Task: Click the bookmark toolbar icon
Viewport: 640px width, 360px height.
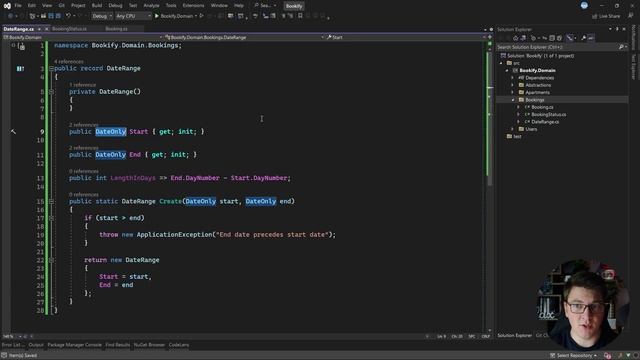Action: pos(300,16)
